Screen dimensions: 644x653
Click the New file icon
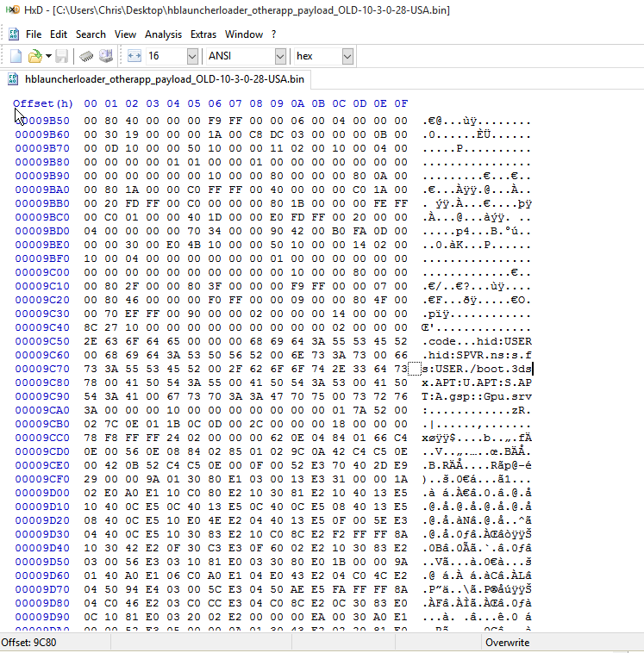click(x=16, y=56)
